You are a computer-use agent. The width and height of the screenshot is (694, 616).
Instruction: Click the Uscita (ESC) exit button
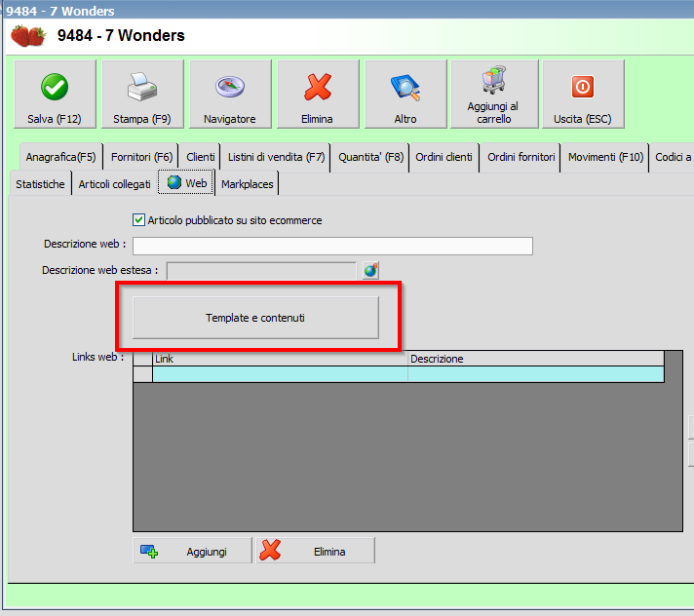tap(583, 95)
